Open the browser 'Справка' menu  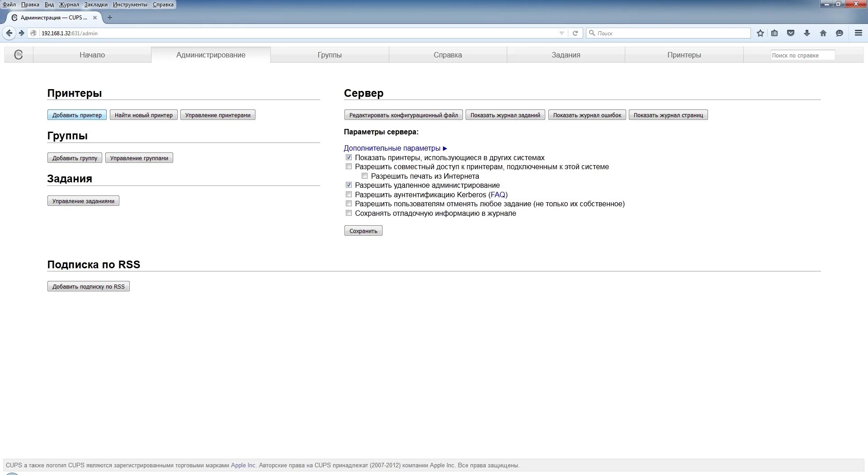point(163,5)
